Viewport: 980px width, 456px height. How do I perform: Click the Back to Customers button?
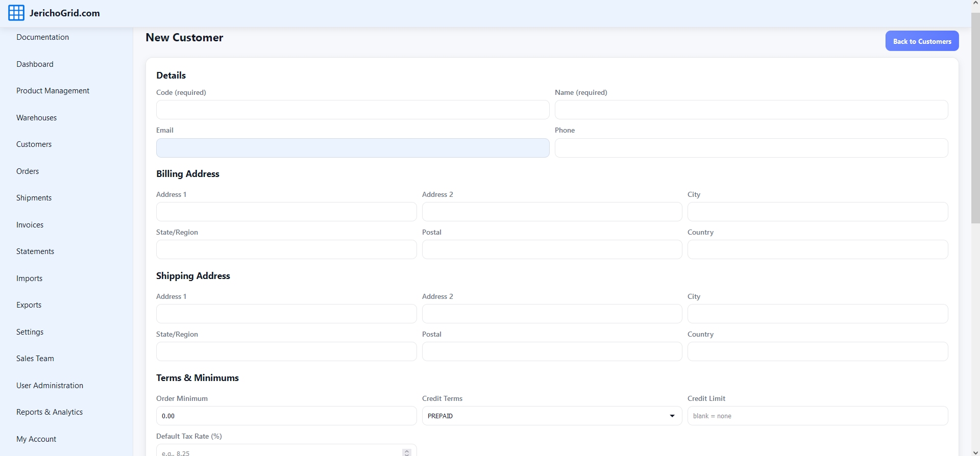[x=922, y=41]
